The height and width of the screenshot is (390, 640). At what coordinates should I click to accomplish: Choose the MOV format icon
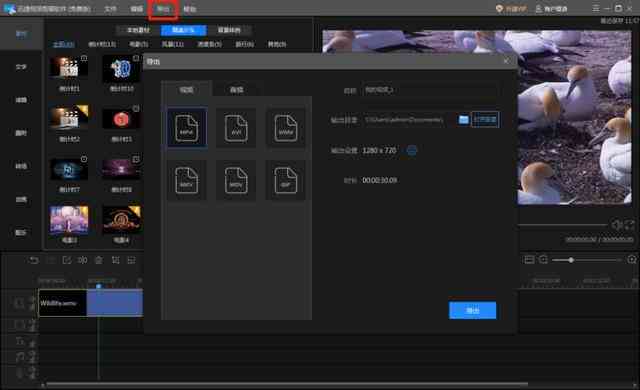[236, 180]
